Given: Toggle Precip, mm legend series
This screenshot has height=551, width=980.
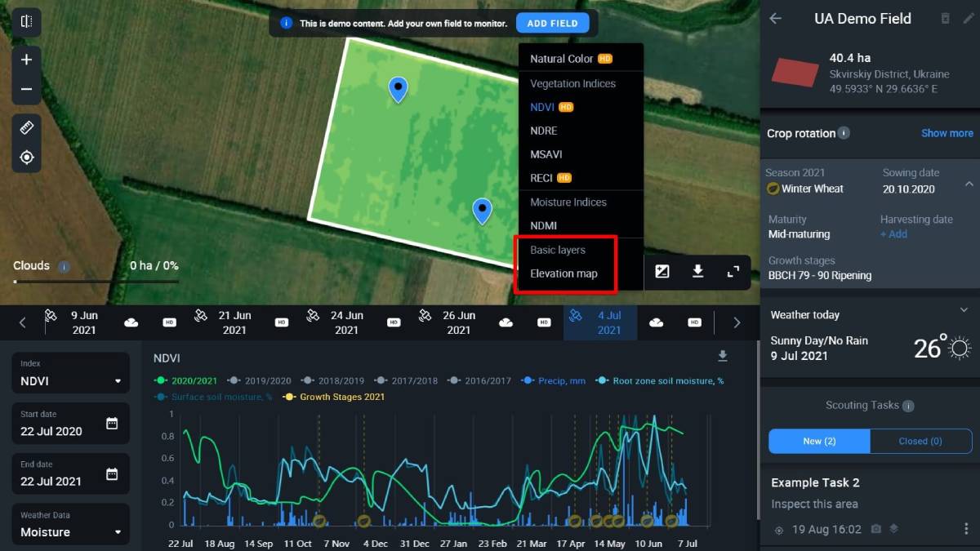Looking at the screenshot, I should [554, 380].
